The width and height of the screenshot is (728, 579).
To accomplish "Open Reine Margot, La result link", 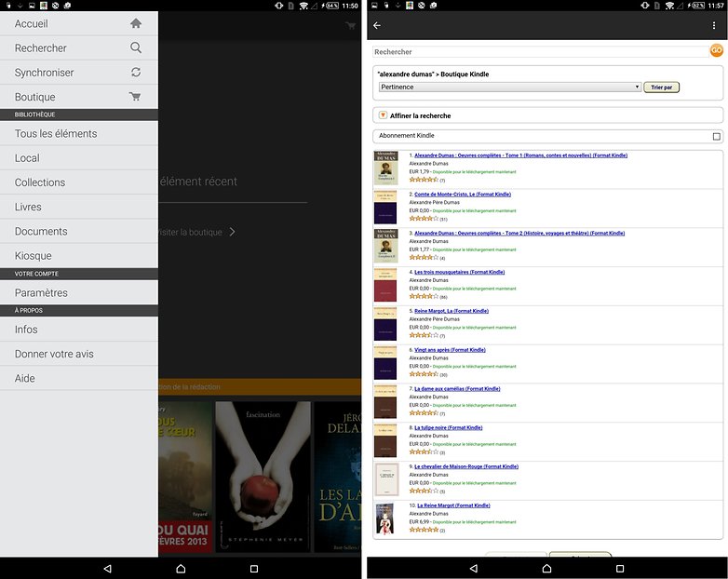I will coord(452,311).
